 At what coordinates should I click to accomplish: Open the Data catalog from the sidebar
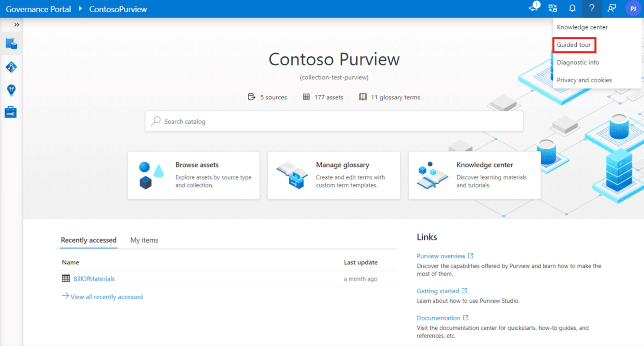[11, 43]
